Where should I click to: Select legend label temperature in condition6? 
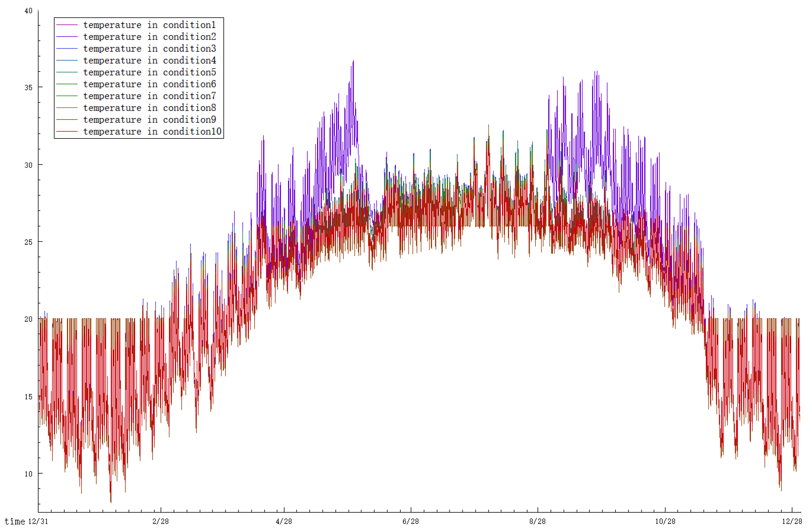pos(149,84)
